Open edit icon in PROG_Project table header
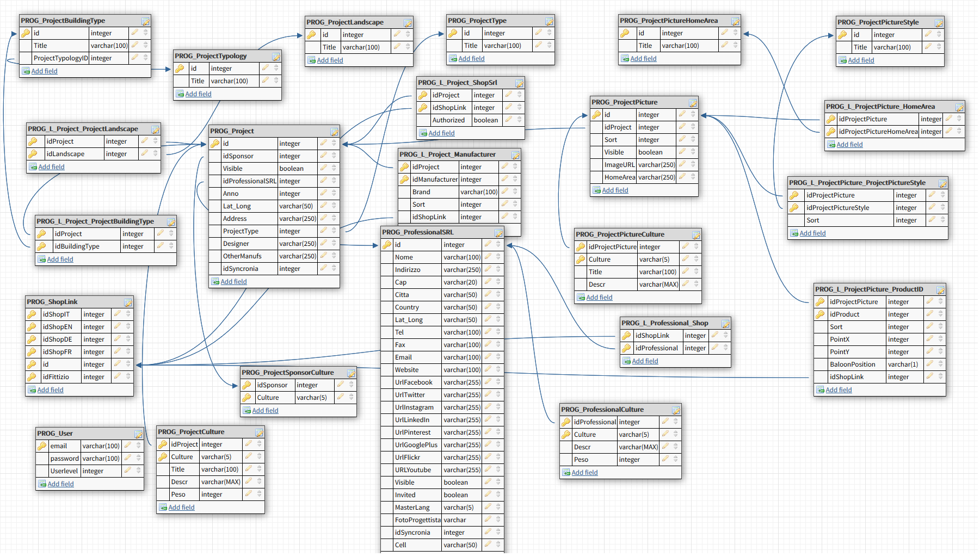Screen dimensions: 980x557 coord(334,132)
